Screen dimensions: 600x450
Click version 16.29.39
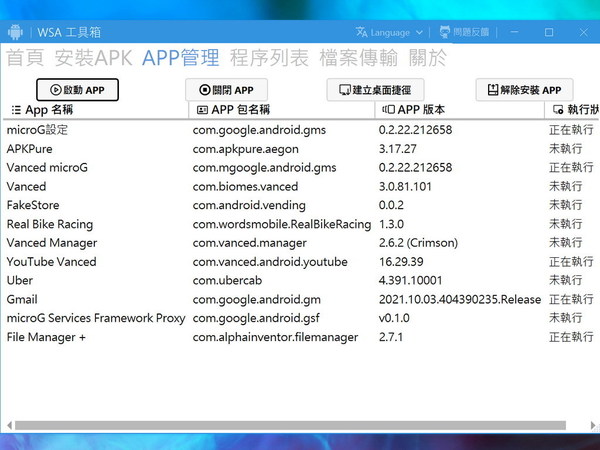pyautogui.click(x=401, y=262)
